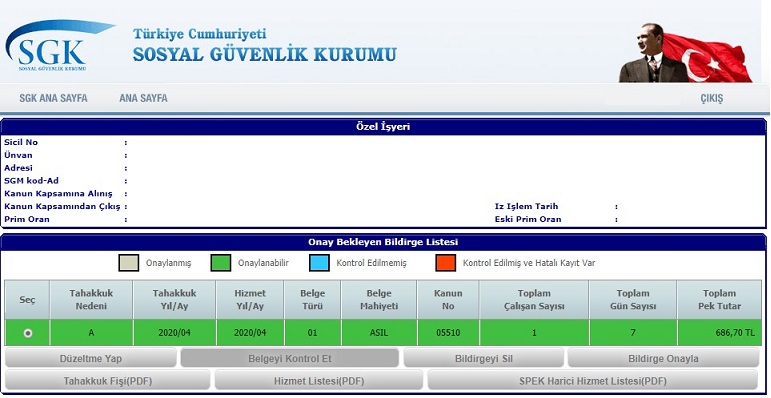Select the radio button for the 2020/04 bildirge

(x=28, y=333)
